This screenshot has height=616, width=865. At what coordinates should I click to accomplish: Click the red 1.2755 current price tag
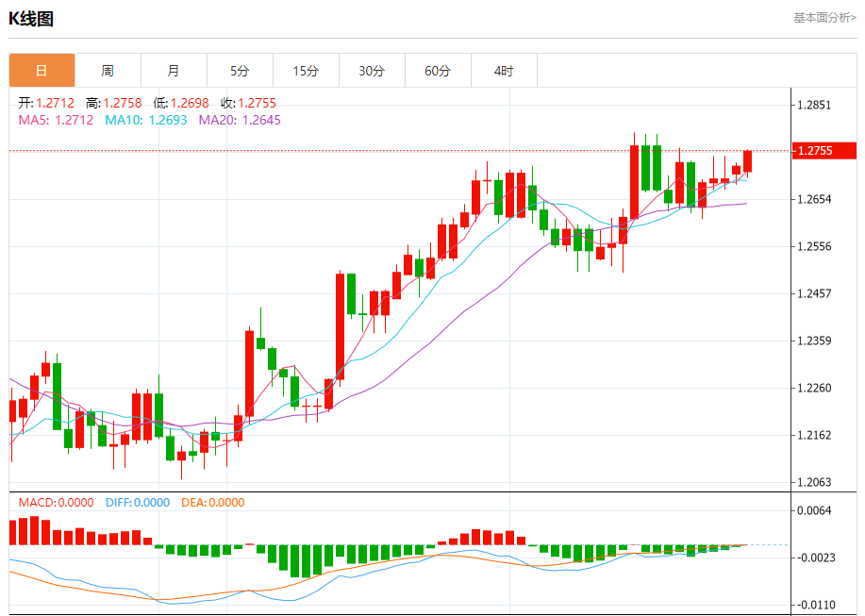824,151
